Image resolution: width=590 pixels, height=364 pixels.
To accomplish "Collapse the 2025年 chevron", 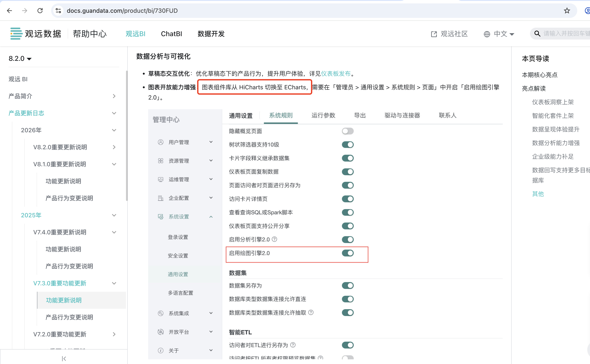I will (114, 215).
